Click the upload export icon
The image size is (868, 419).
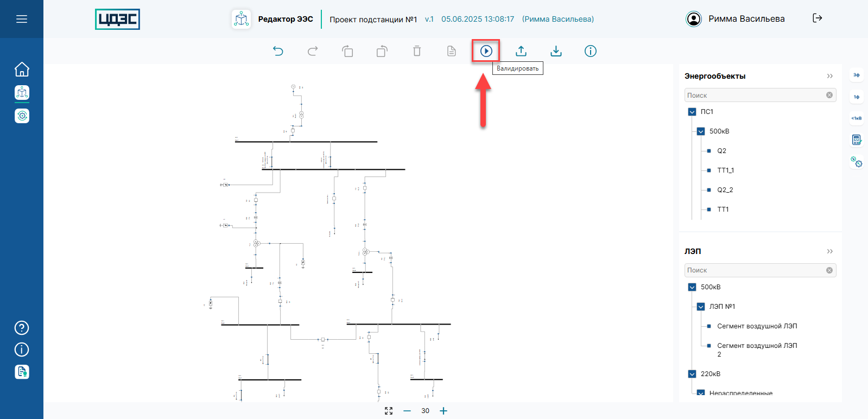click(x=521, y=51)
